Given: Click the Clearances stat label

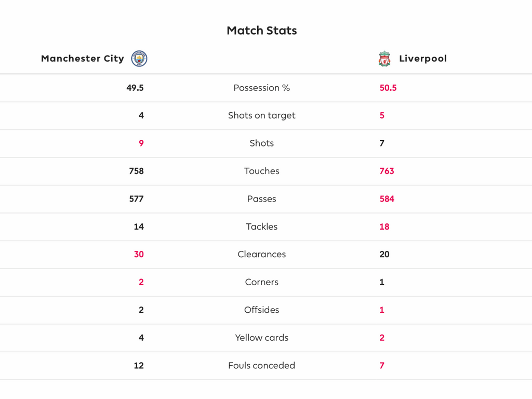Looking at the screenshot, I should coord(262,255).
